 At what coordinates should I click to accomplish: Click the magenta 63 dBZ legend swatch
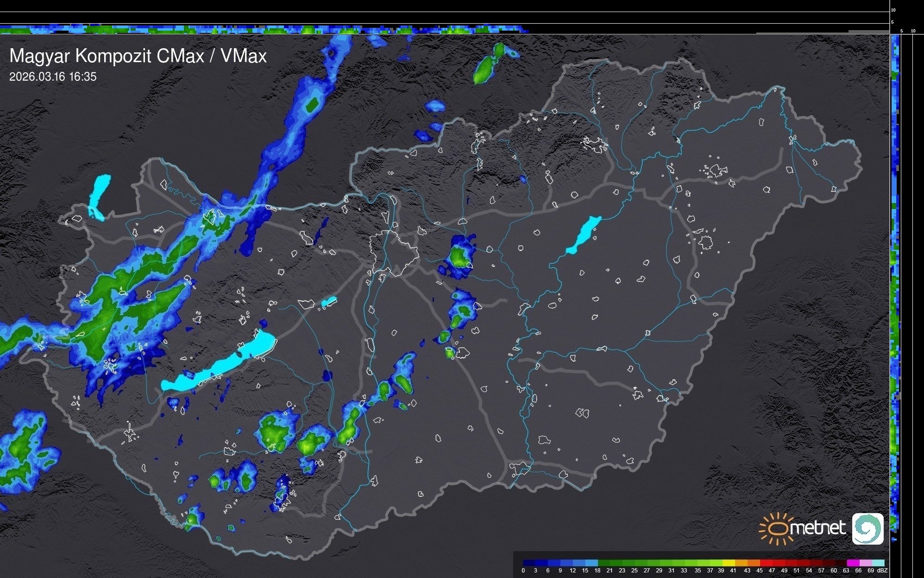pyautogui.click(x=853, y=563)
